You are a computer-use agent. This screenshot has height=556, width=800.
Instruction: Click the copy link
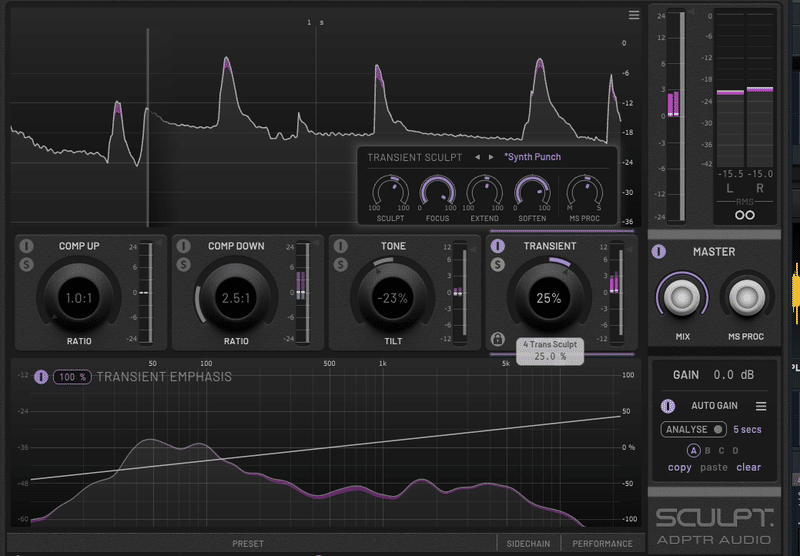(x=680, y=467)
